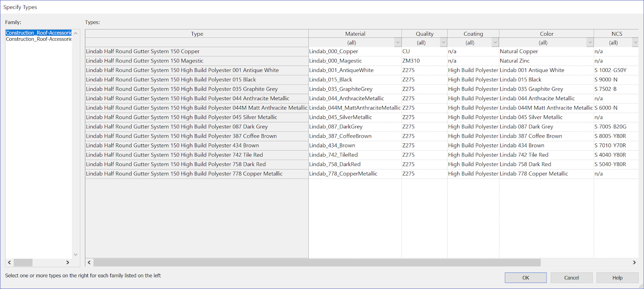Click material cell 'Lindab_035_GraphiteGrey'
The image size is (644, 289).
355,89
